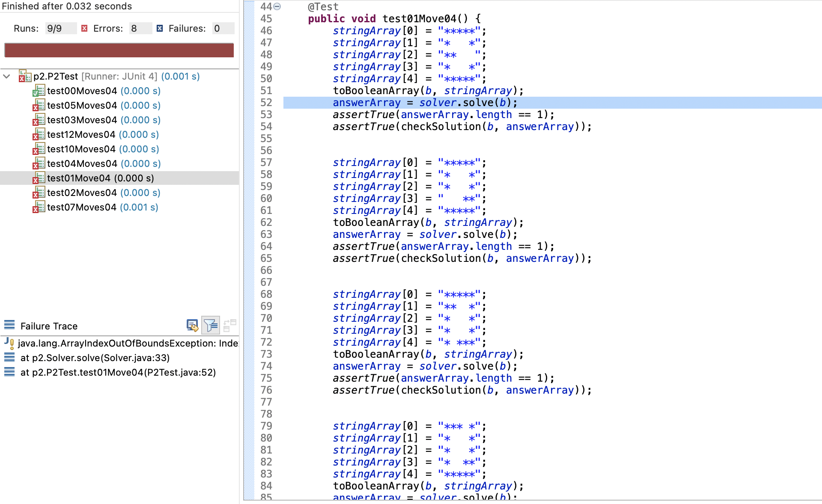Click the Compare Actual With Expected icon
This screenshot has height=504, width=822.
tap(230, 326)
